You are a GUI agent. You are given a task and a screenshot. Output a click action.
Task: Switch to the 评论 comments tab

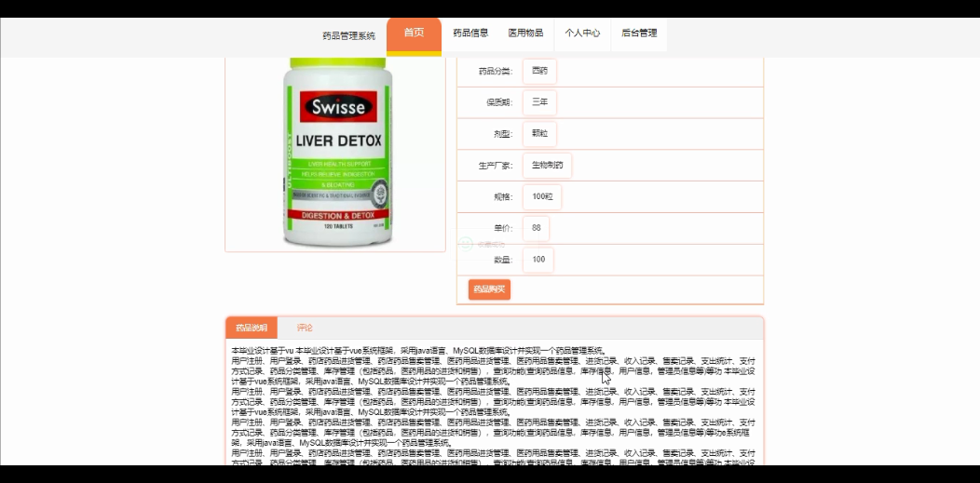click(x=305, y=328)
